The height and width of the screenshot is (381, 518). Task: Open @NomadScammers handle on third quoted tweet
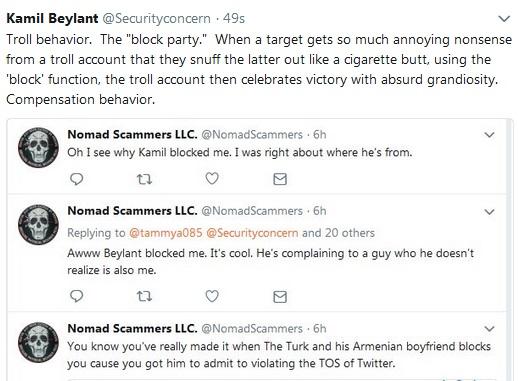[x=252, y=329]
